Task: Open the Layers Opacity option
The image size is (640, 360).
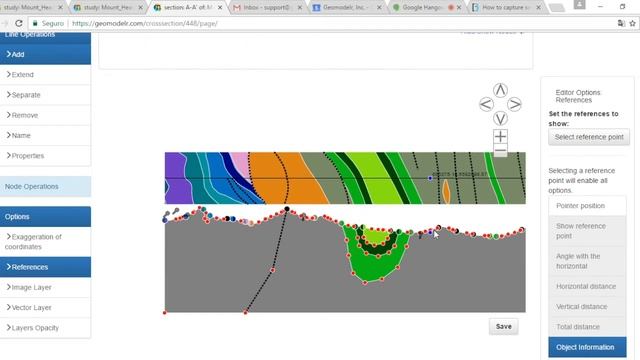Action: [x=45, y=328]
